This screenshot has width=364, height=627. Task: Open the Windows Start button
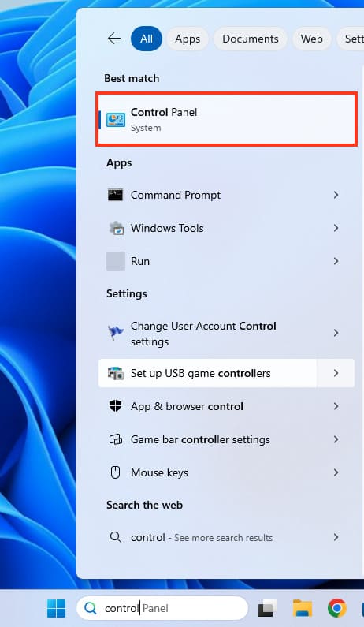point(57,608)
